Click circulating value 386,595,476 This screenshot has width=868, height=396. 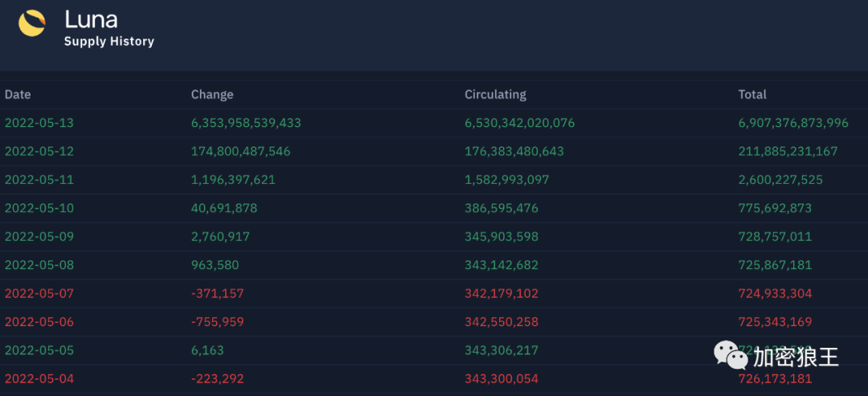coord(502,208)
